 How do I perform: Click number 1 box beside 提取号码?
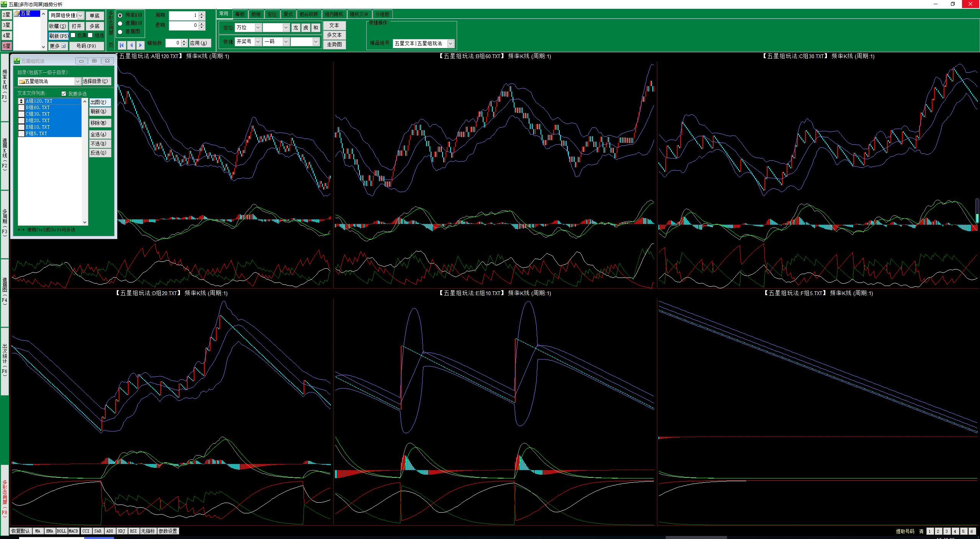click(929, 531)
